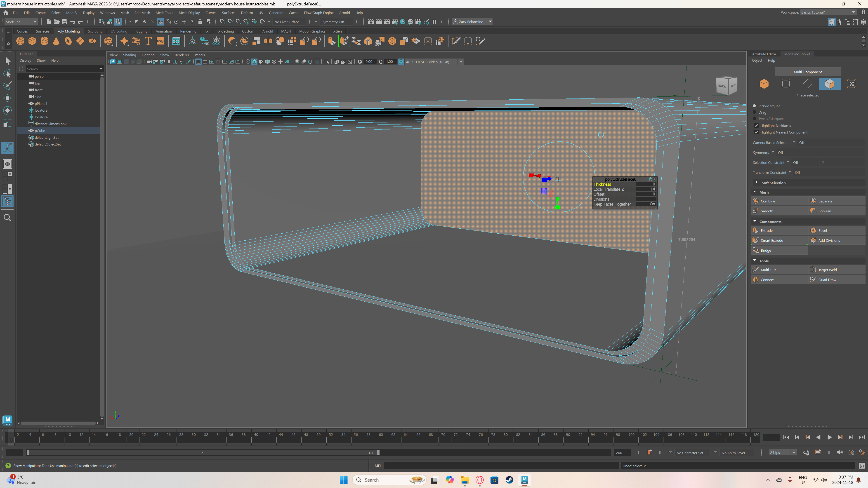Click the Bevel button
This screenshot has height=488, width=868.
coord(837,230)
